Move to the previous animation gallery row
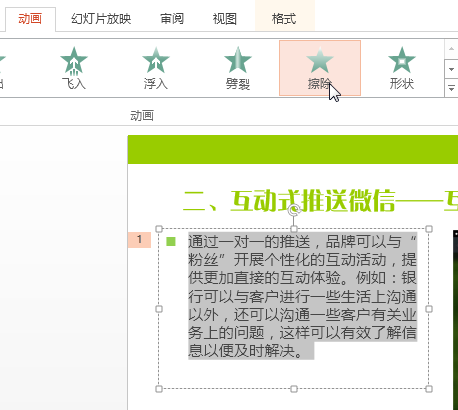Viewport: 458px width, 410px height. tap(451, 49)
